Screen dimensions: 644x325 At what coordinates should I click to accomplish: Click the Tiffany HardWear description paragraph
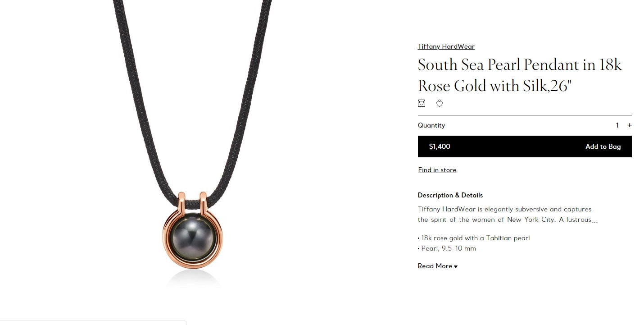[508, 215]
